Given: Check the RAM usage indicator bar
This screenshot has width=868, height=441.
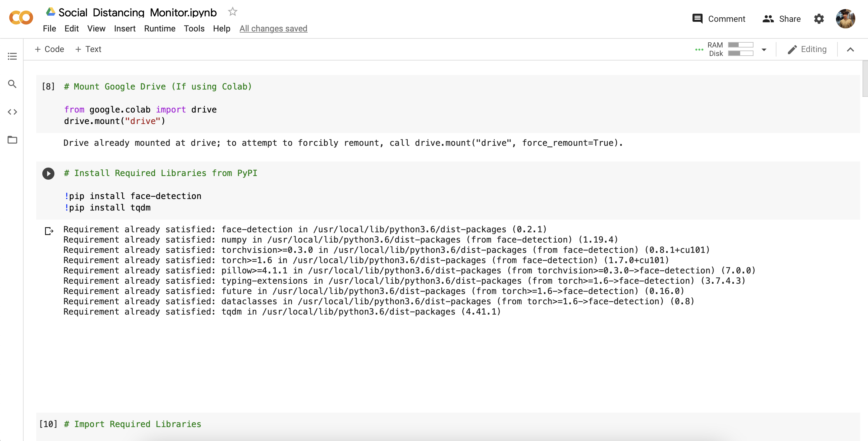Looking at the screenshot, I should pyautogui.click(x=741, y=44).
